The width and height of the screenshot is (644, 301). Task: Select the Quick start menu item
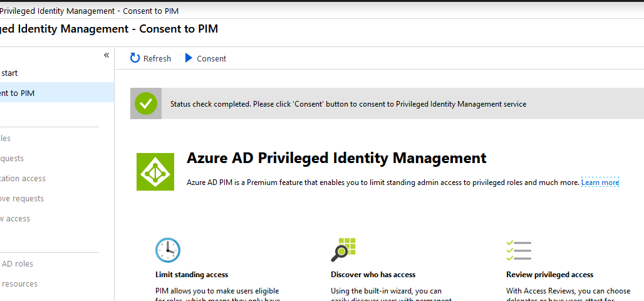[57, 73]
